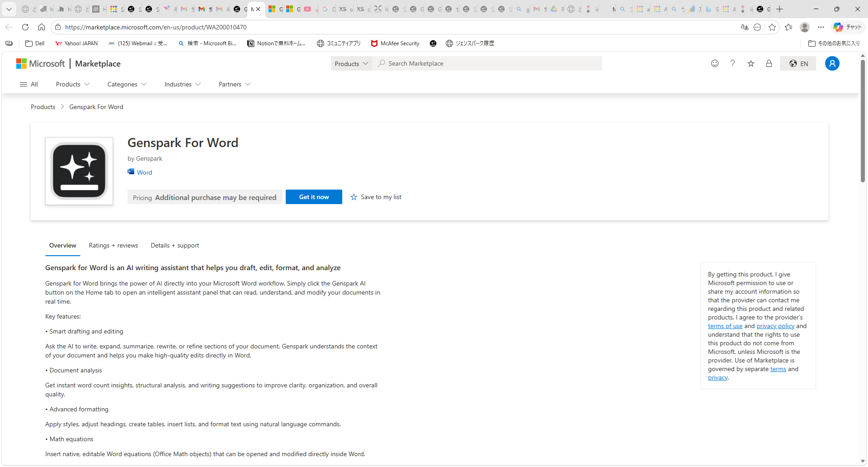This screenshot has height=467, width=868.
Task: Open the terms of use link
Action: [x=725, y=326]
